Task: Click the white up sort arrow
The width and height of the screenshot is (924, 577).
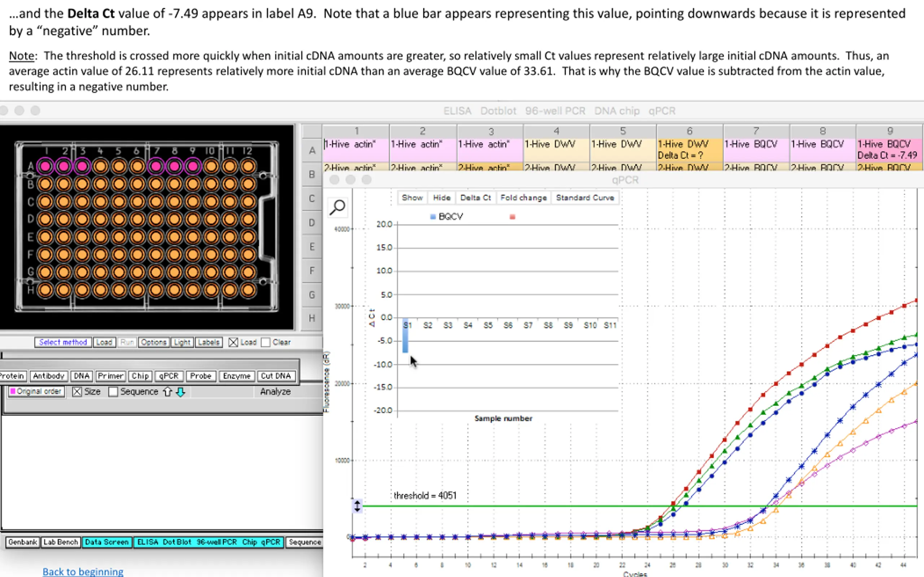Action: pyautogui.click(x=167, y=392)
